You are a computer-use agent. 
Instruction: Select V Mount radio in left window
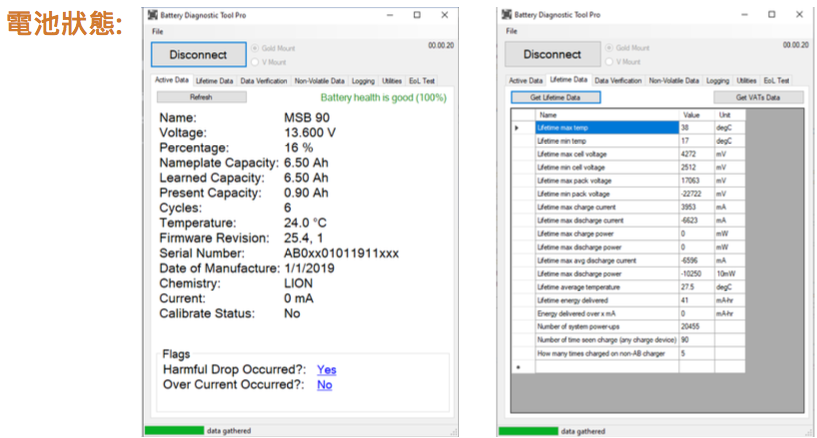click(255, 62)
